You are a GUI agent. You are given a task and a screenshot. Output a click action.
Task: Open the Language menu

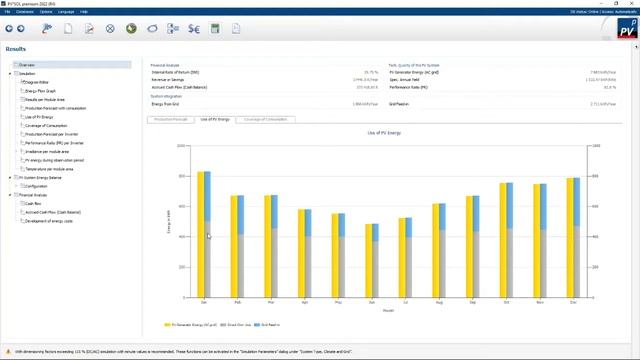tap(66, 12)
